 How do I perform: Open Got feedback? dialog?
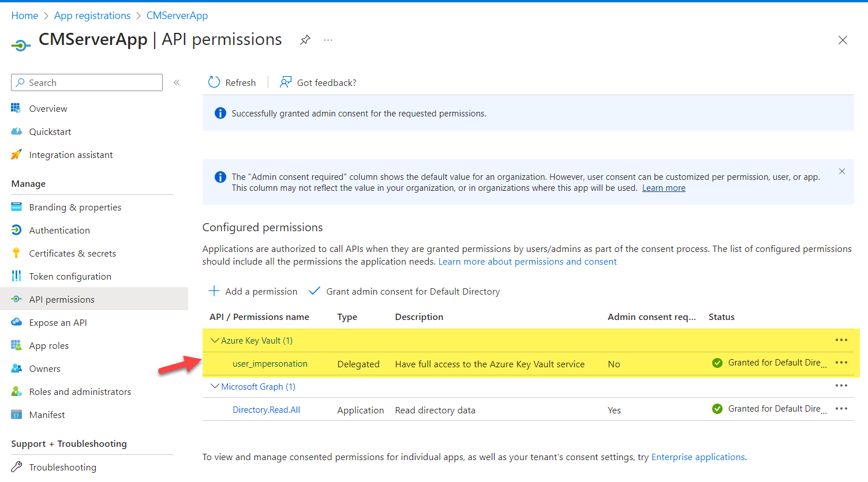point(318,82)
